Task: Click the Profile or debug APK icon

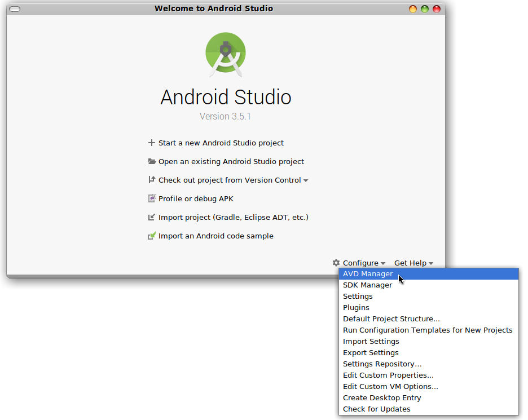Action: click(x=152, y=198)
